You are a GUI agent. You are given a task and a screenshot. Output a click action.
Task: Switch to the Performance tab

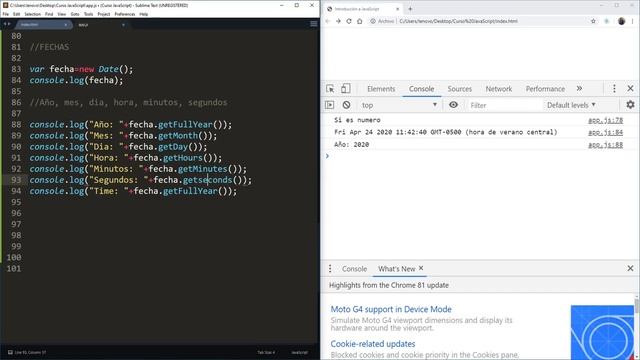coord(545,89)
